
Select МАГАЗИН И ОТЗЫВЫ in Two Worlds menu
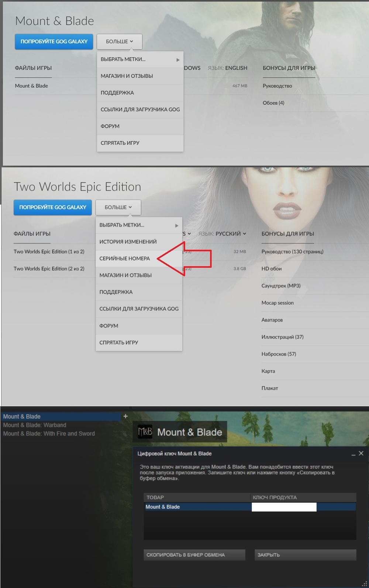(x=139, y=275)
